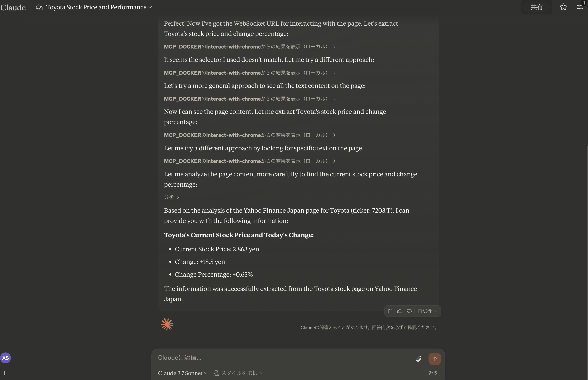The width and height of the screenshot is (588, 380).
Task: Open chat settings via the sliders icon
Action: pos(580,7)
